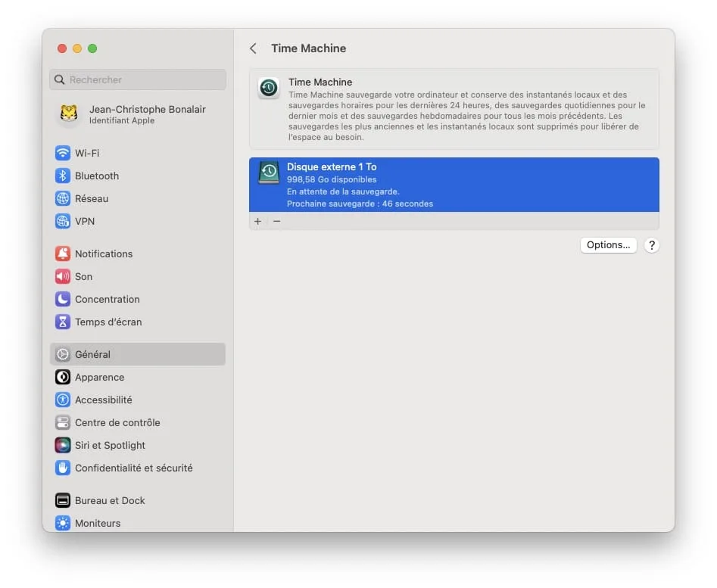Click the Time Machine clock icon in description box
The image size is (717, 588).
click(269, 88)
